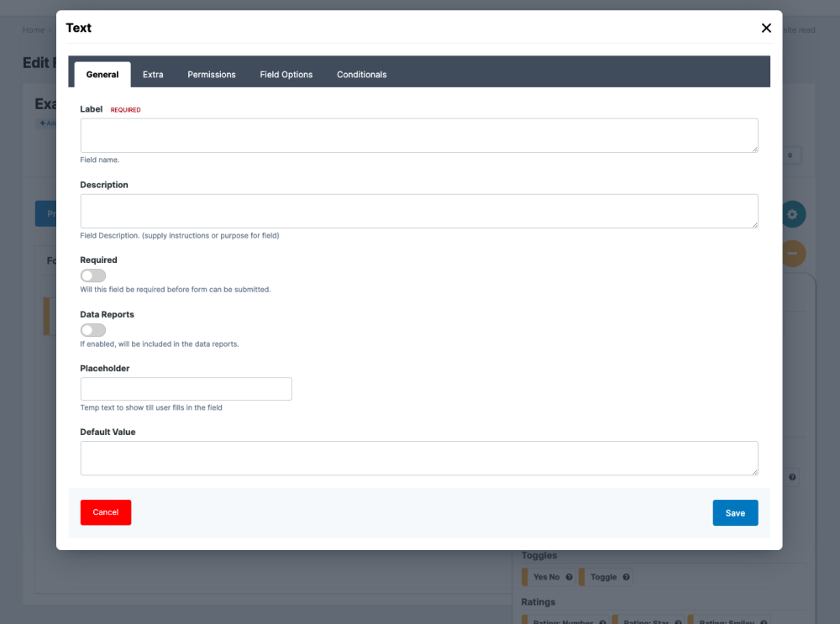Viewport: 840px width, 624px height.
Task: Select the Yes No field type
Action: coord(546,577)
